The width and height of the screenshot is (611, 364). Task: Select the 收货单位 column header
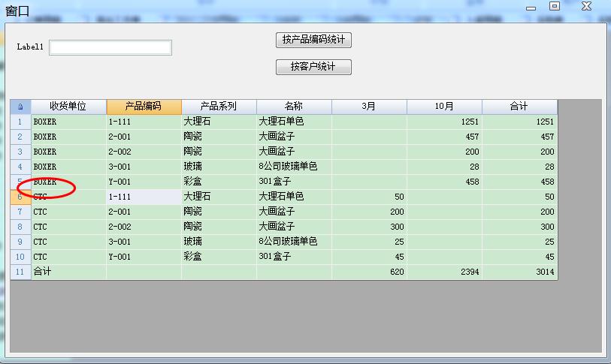(x=68, y=107)
